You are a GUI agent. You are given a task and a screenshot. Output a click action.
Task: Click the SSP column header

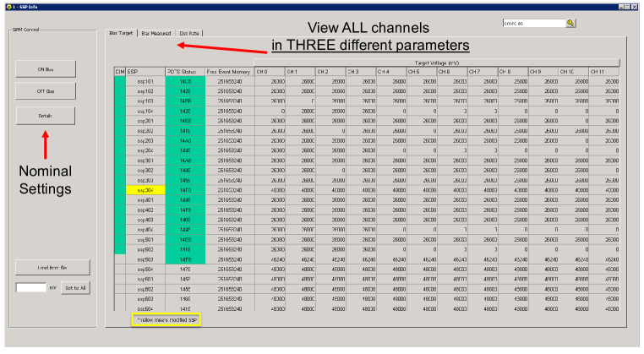coord(145,72)
